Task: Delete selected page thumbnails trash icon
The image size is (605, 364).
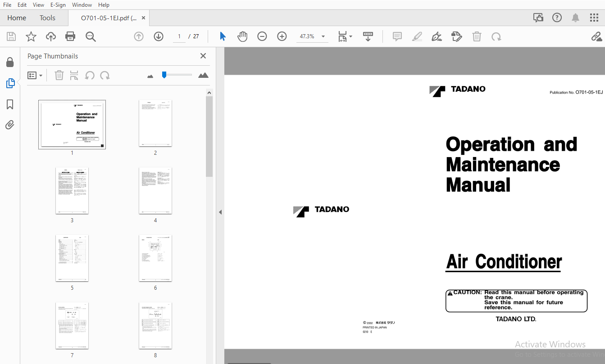Action: click(59, 75)
